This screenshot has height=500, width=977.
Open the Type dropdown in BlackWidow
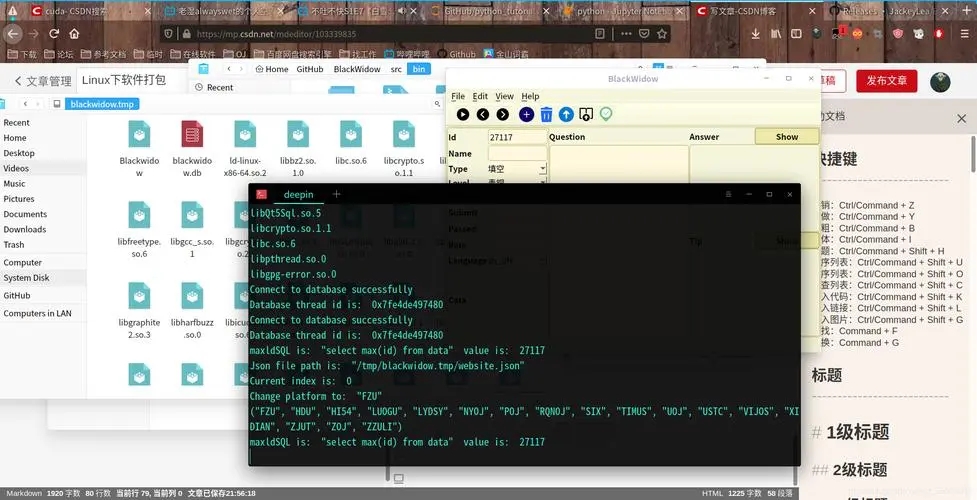click(517, 169)
